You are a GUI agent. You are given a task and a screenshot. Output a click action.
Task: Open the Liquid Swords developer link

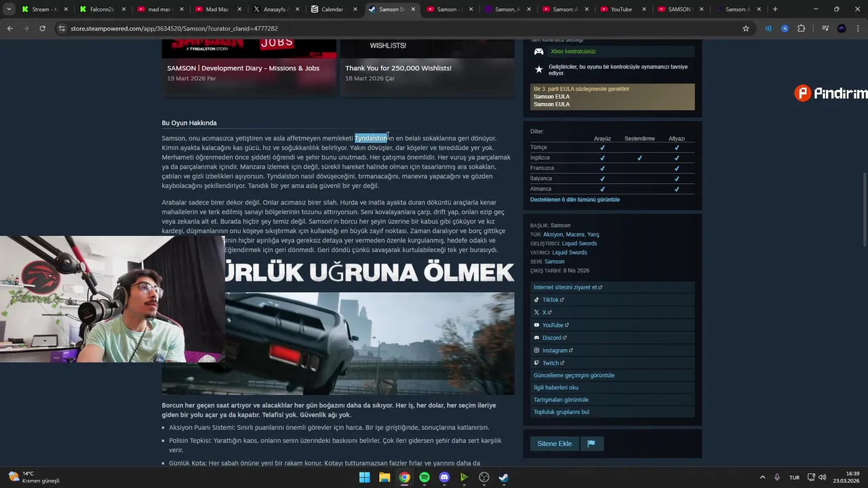tap(579, 243)
